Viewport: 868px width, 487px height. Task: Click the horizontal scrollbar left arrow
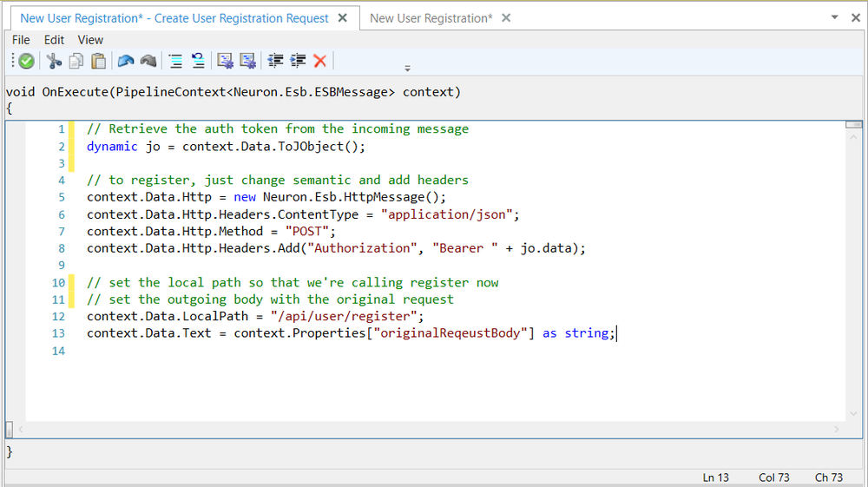(x=21, y=430)
